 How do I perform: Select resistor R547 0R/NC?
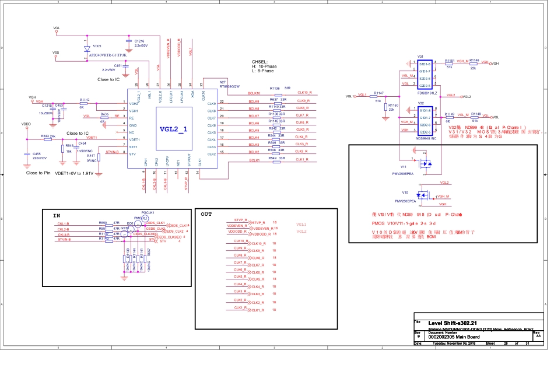99,157
